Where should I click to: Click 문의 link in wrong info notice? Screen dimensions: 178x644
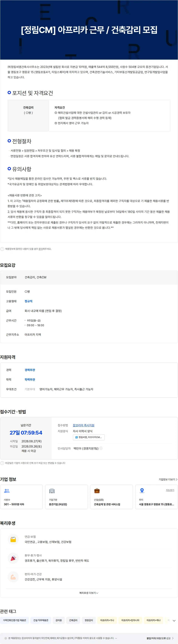tap(40, 249)
